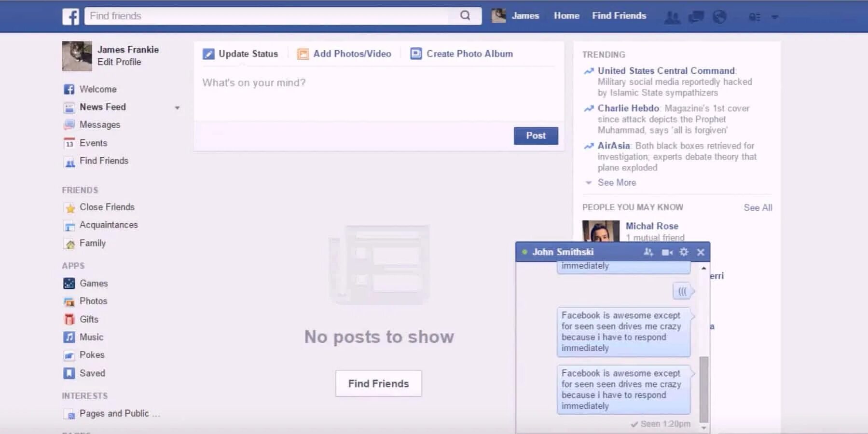868x434 pixels.
Task: Click the 1 mutual friend text
Action: 655,238
